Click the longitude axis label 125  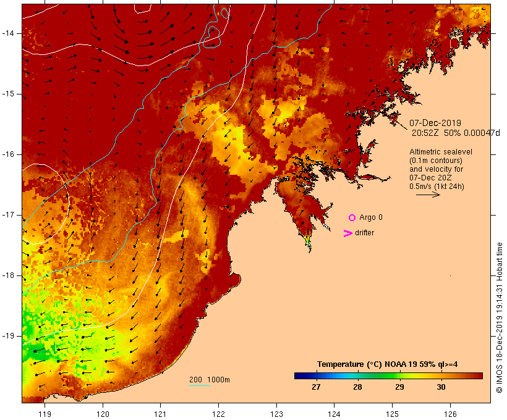pos(393,414)
